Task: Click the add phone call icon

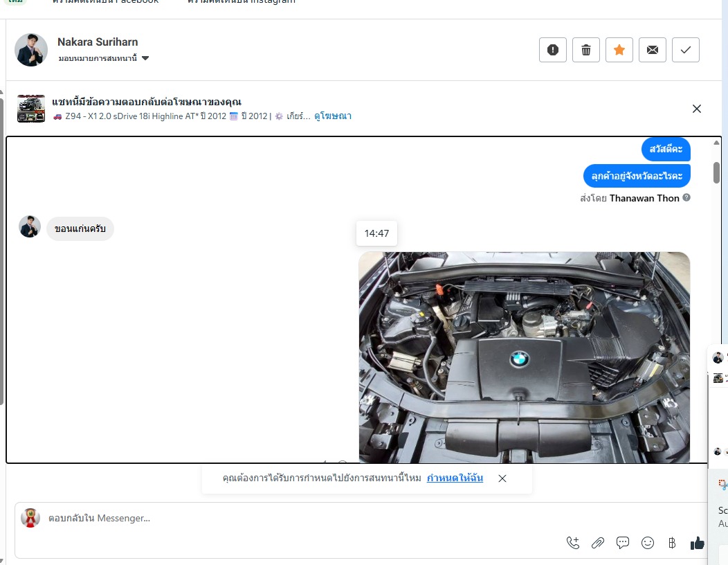Action: click(x=573, y=543)
